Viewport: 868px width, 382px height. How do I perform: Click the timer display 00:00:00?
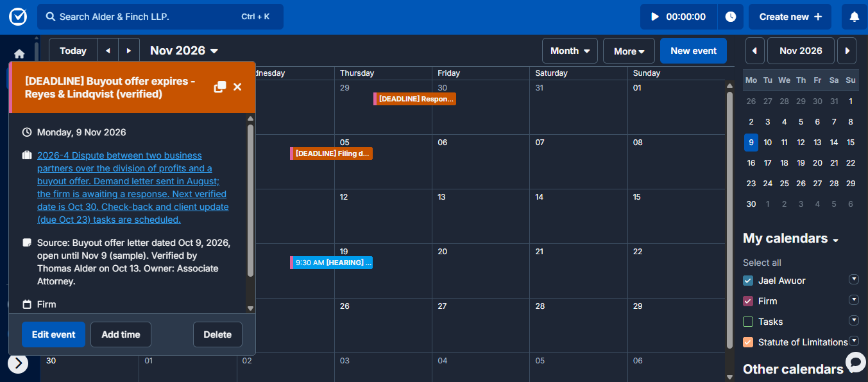(x=686, y=17)
